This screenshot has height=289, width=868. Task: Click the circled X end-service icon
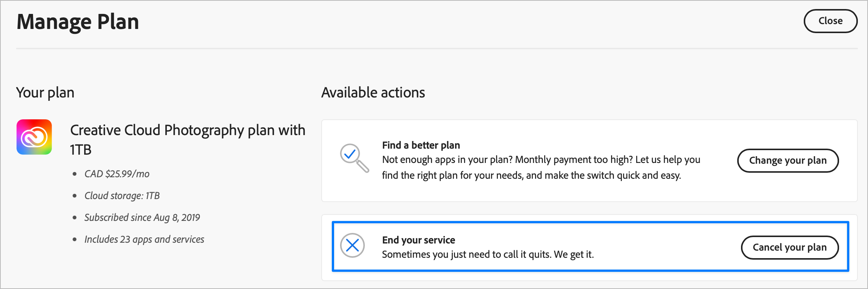coord(354,246)
